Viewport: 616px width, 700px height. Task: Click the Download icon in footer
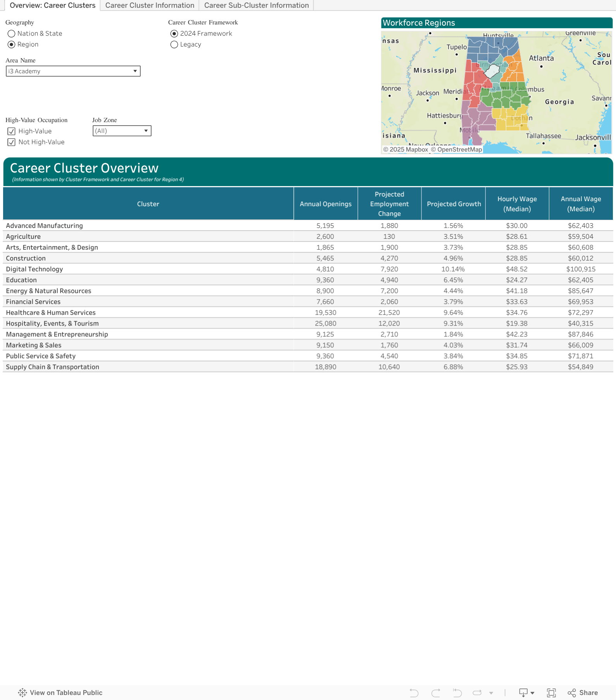coord(523,693)
